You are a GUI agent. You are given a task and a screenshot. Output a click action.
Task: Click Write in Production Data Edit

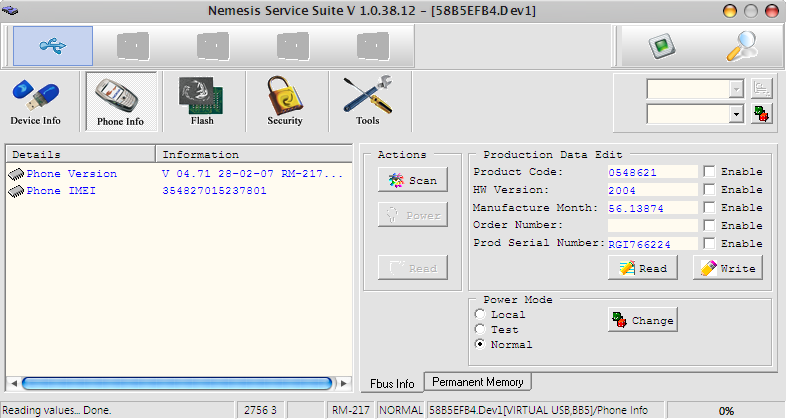point(728,268)
